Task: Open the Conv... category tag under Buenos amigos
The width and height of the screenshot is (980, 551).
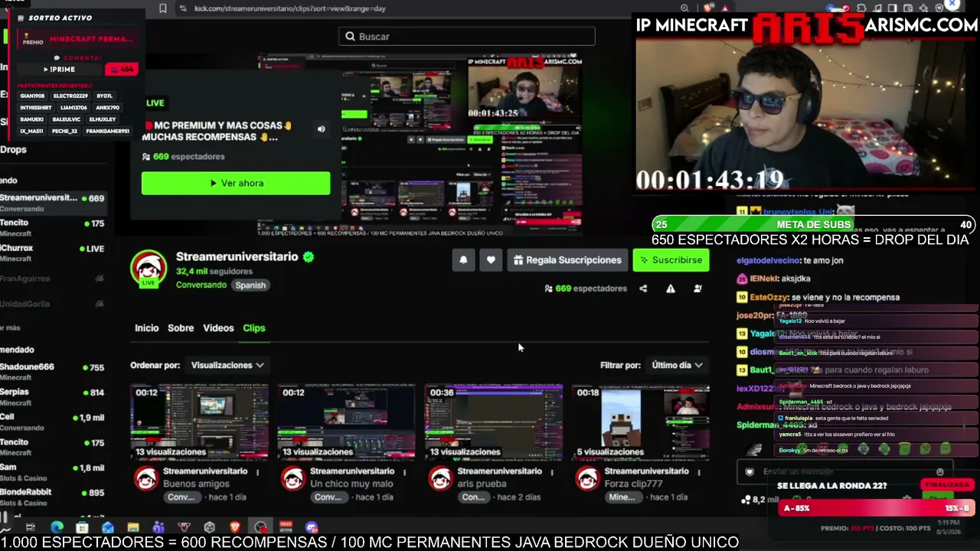Action: 181,497
